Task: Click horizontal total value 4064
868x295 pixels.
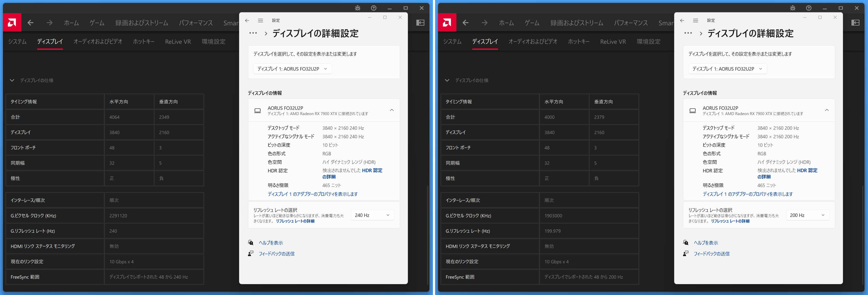Action: point(114,117)
